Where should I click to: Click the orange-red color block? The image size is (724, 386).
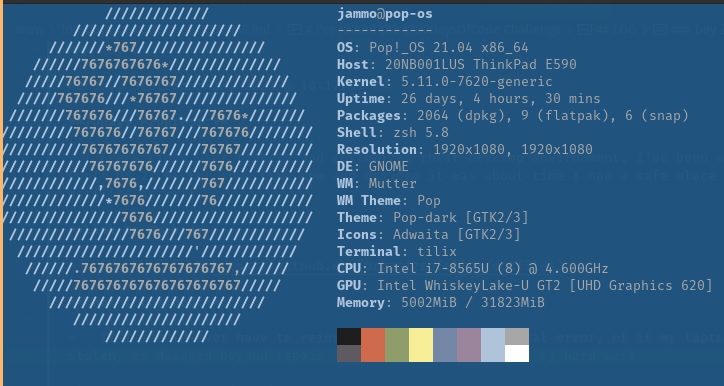pos(373,345)
